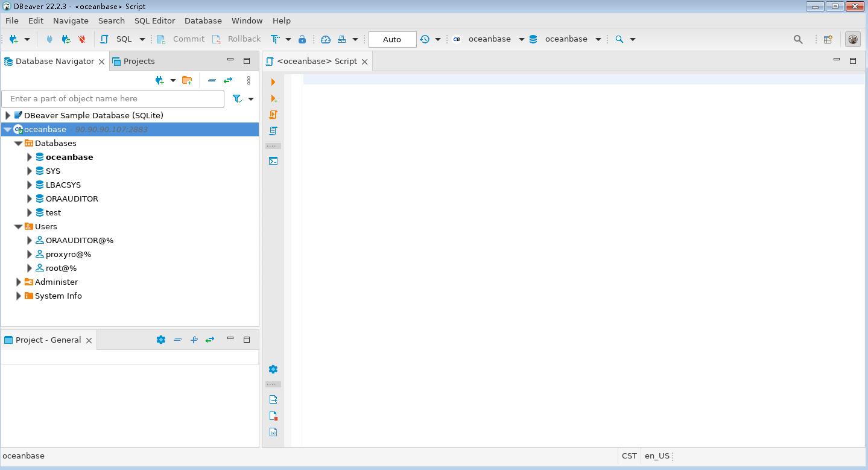Image resolution: width=868 pixels, height=470 pixels.
Task: Click the diagram structure toolbar icon
Action: [342, 39]
